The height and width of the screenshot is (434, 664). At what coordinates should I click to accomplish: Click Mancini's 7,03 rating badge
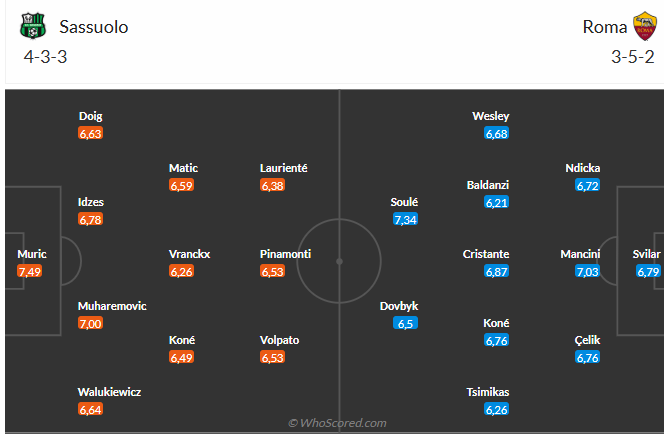[x=588, y=271]
